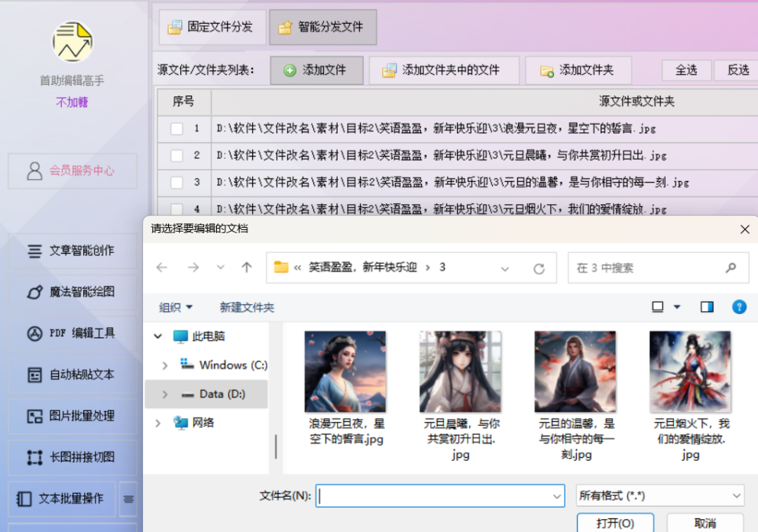The image size is (758, 532).
Task: Click 序号 column header
Action: click(x=183, y=102)
